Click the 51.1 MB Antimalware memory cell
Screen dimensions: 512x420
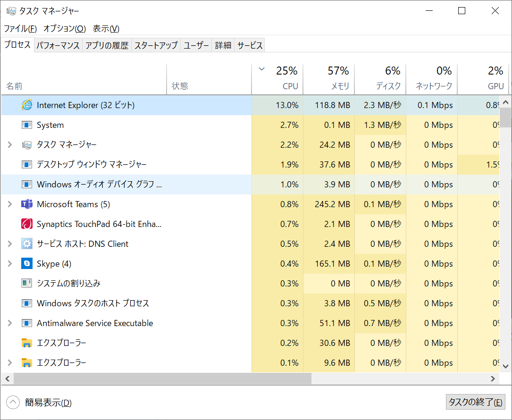coord(329,323)
